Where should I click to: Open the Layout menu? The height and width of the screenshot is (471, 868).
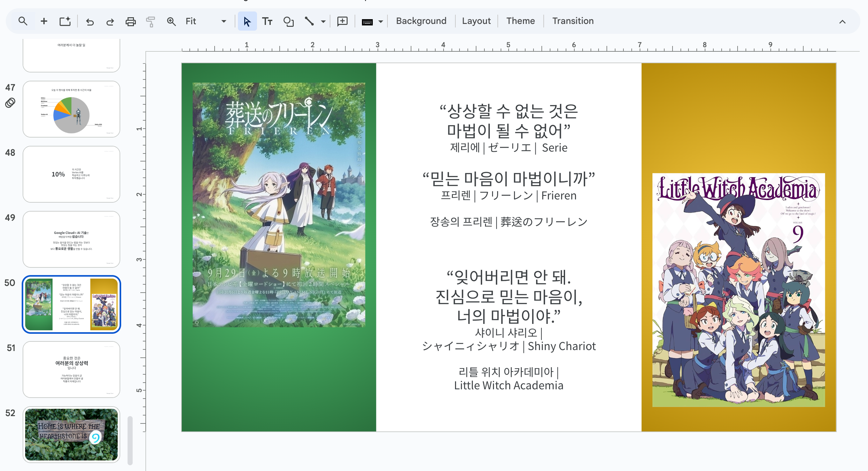pos(476,21)
